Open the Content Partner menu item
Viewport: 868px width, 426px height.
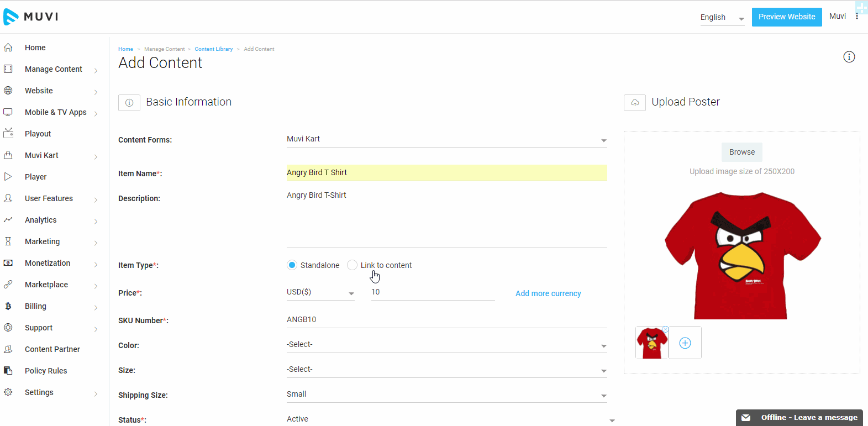click(52, 349)
